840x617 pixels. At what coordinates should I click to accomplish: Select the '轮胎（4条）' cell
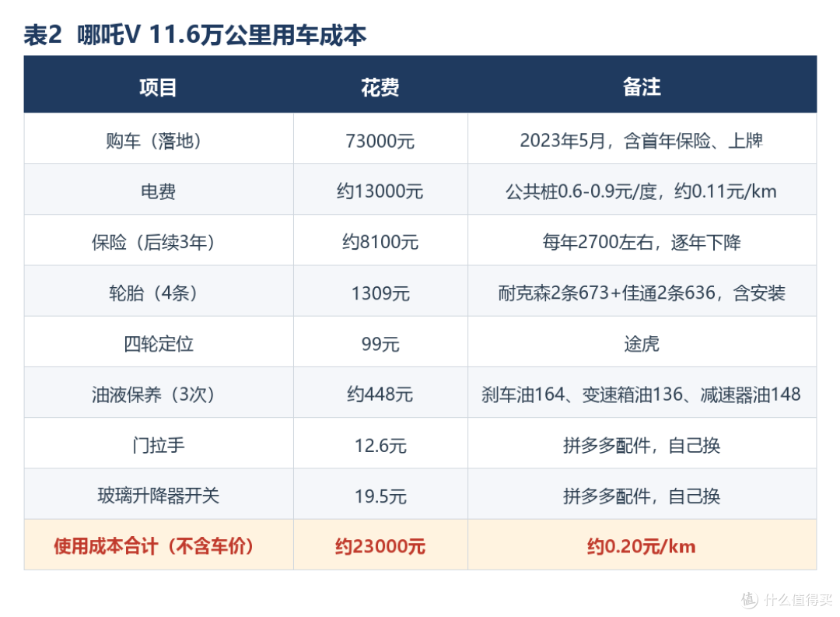(x=159, y=291)
